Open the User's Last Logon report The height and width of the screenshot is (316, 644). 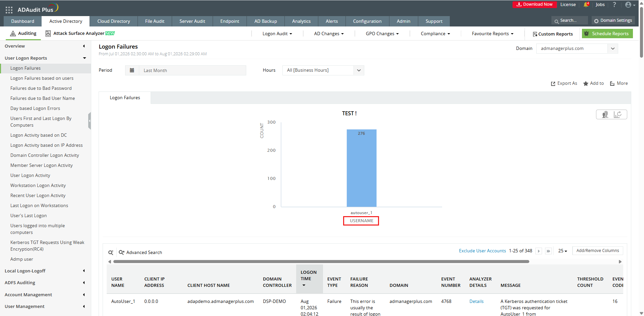click(29, 216)
